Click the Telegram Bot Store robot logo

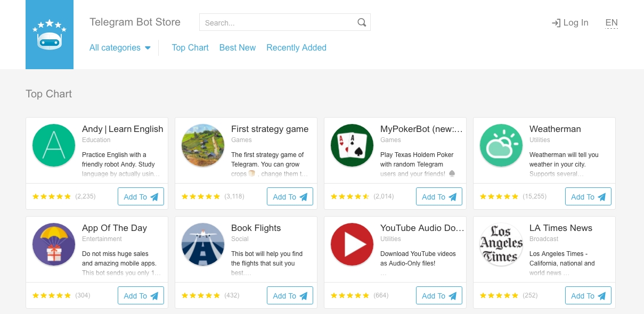[50, 35]
